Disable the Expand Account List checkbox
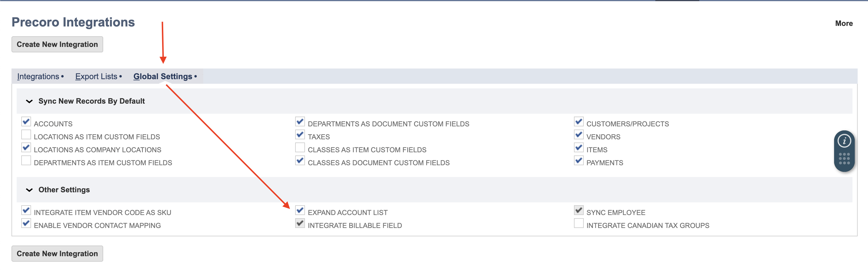 pyautogui.click(x=300, y=210)
